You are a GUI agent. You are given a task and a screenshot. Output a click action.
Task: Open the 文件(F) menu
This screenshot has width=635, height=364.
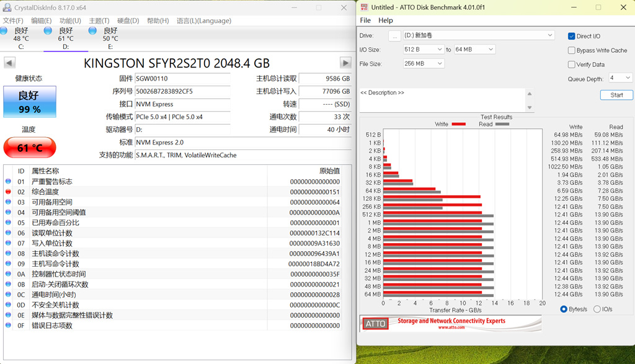click(x=13, y=20)
